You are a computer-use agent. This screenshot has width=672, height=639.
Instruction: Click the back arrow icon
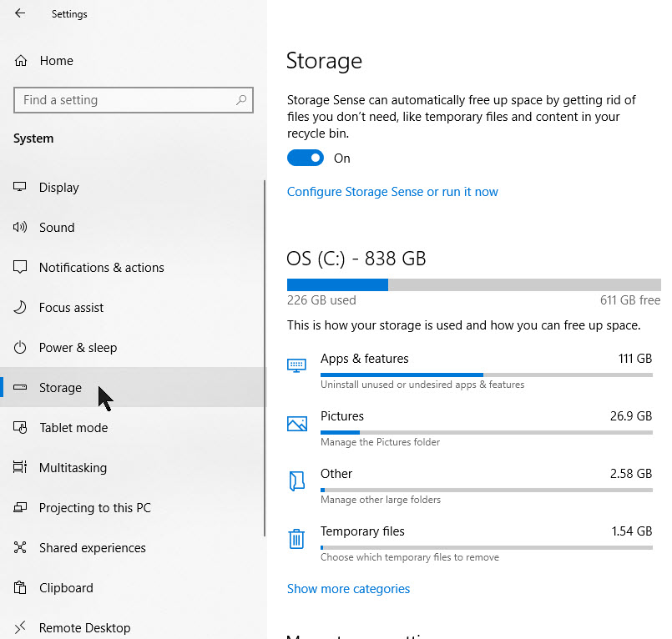tap(20, 13)
